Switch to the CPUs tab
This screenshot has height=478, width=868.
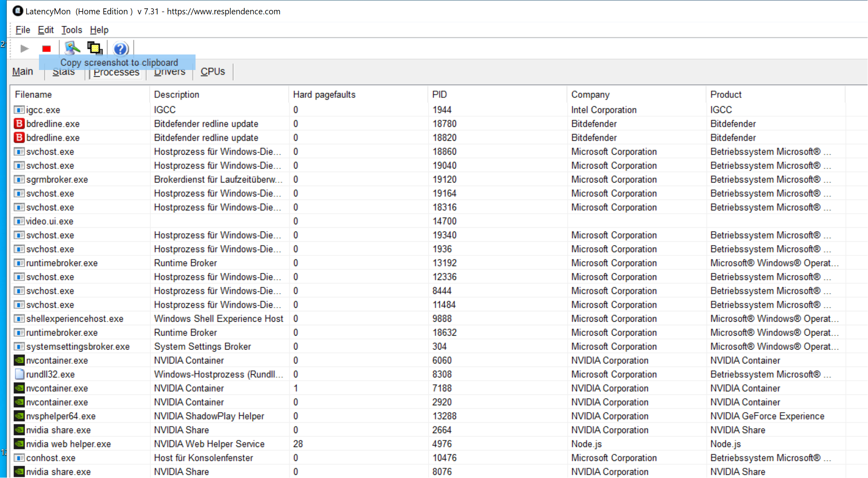pyautogui.click(x=213, y=72)
